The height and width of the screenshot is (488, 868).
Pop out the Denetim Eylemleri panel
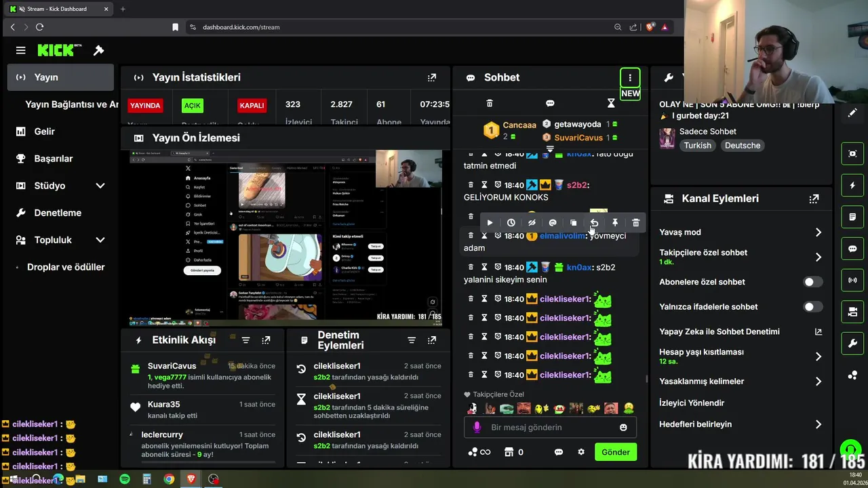[432, 340]
